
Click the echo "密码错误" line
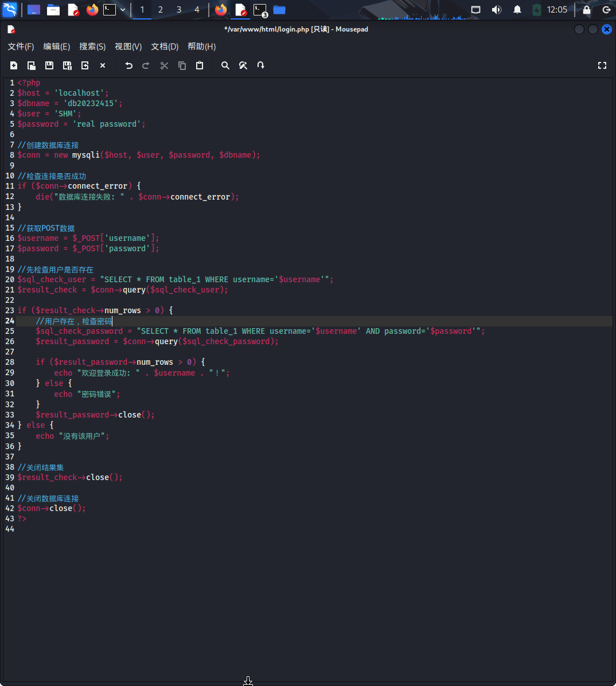point(87,394)
